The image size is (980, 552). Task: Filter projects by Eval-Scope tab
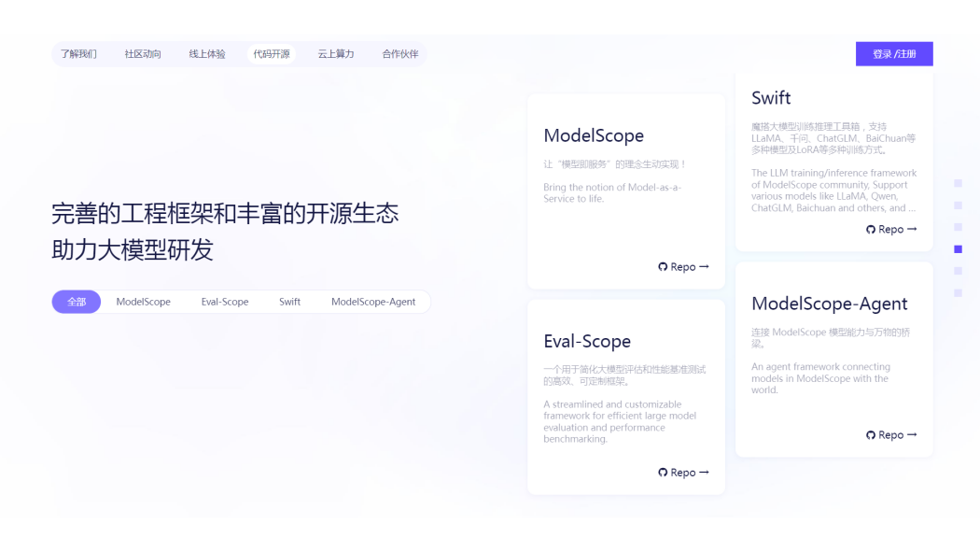225,302
